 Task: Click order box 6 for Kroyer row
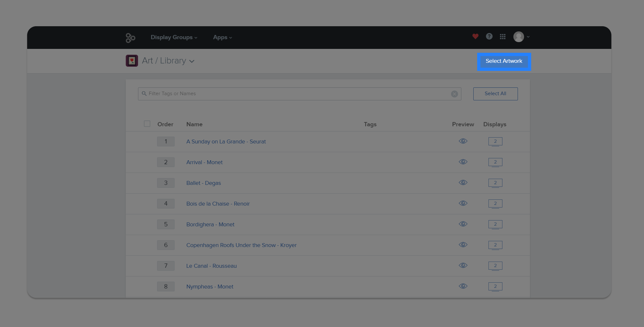[x=166, y=245]
